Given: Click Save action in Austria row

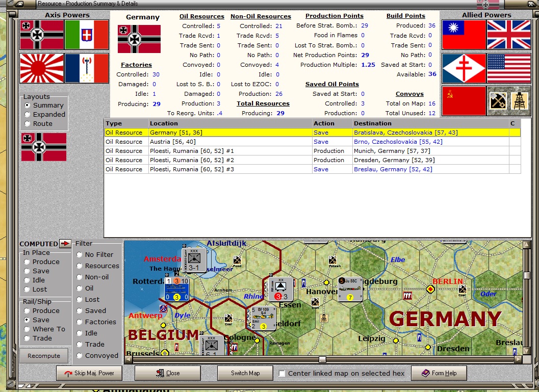Looking at the screenshot, I should click(321, 142).
